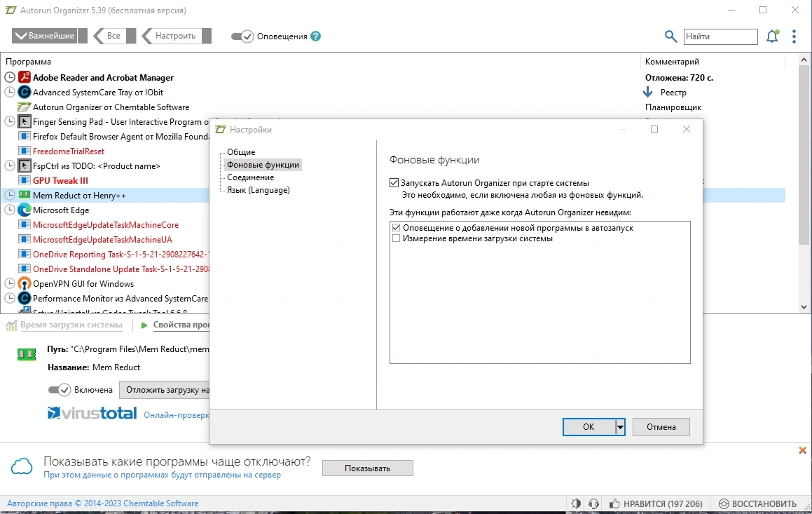Image resolution: width=812 pixels, height=514 pixels.
Task: Select the FreedomeTrialReset entry
Action: click(x=69, y=151)
